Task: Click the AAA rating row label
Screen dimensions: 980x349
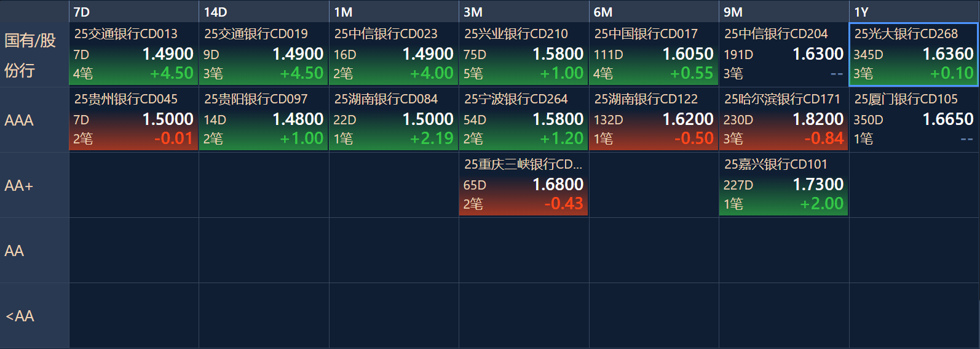Action: click(x=34, y=120)
